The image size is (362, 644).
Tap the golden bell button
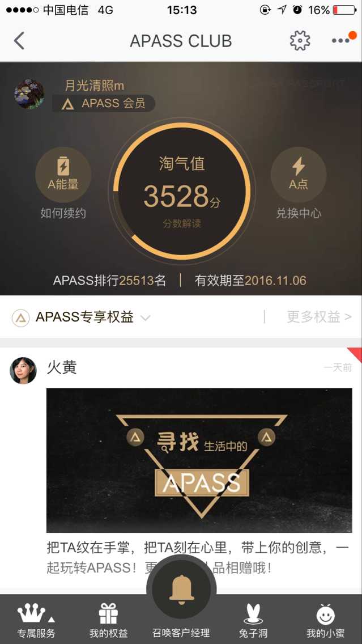click(181, 590)
